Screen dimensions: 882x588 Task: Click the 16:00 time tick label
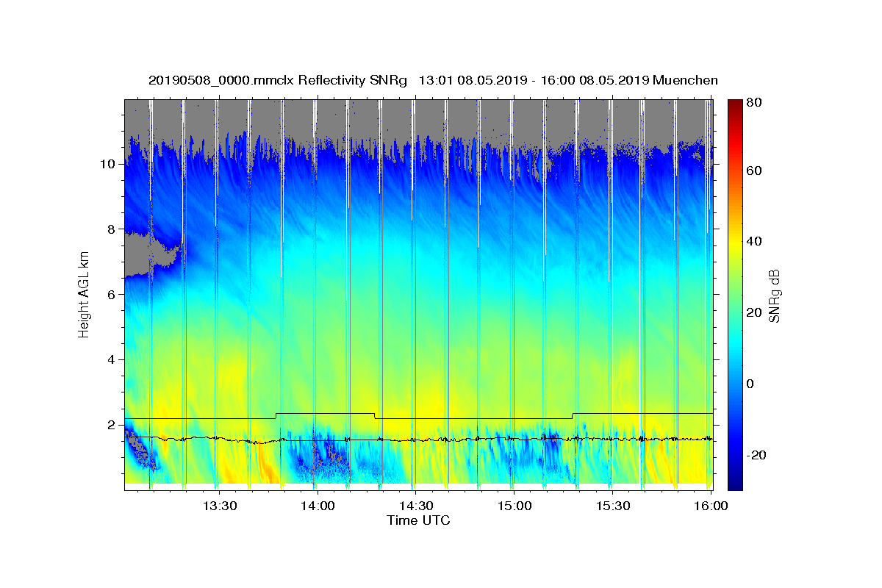(710, 506)
